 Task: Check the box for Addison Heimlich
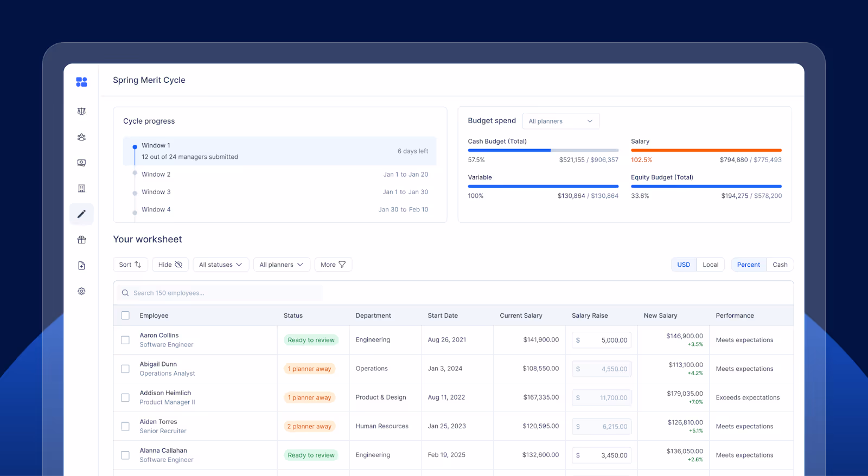click(x=125, y=397)
